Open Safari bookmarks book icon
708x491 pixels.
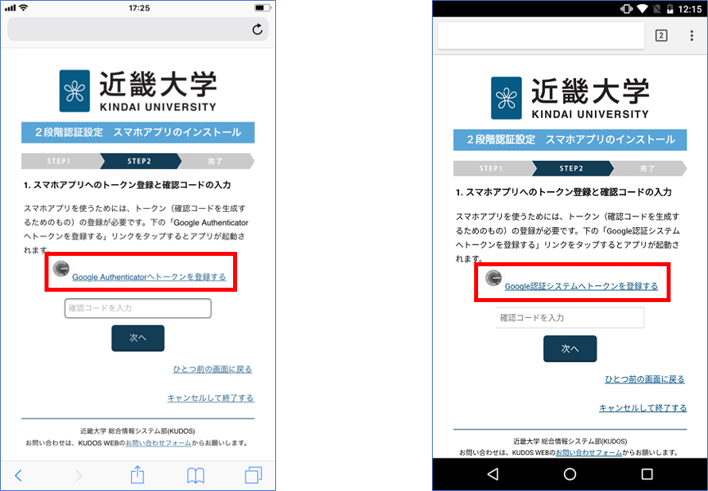[197, 474]
